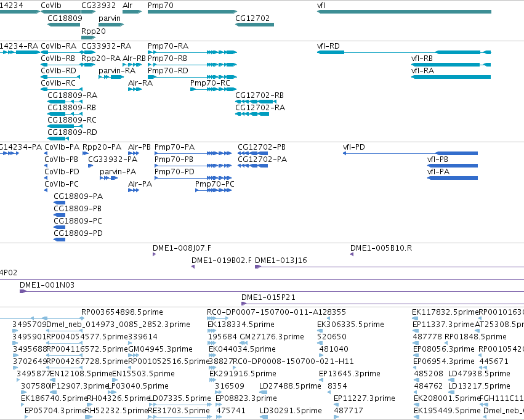
Task: Select EST LD30291.5prime label
Action: [291, 410]
